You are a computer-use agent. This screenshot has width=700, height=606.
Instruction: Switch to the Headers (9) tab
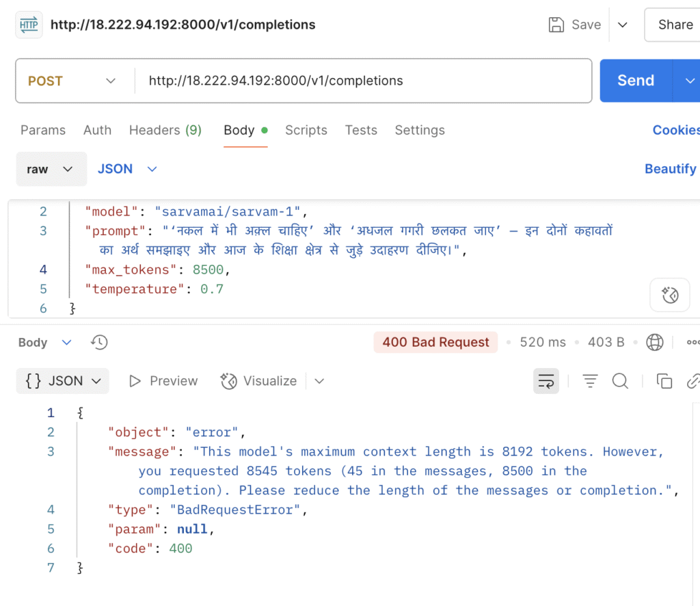tap(165, 130)
